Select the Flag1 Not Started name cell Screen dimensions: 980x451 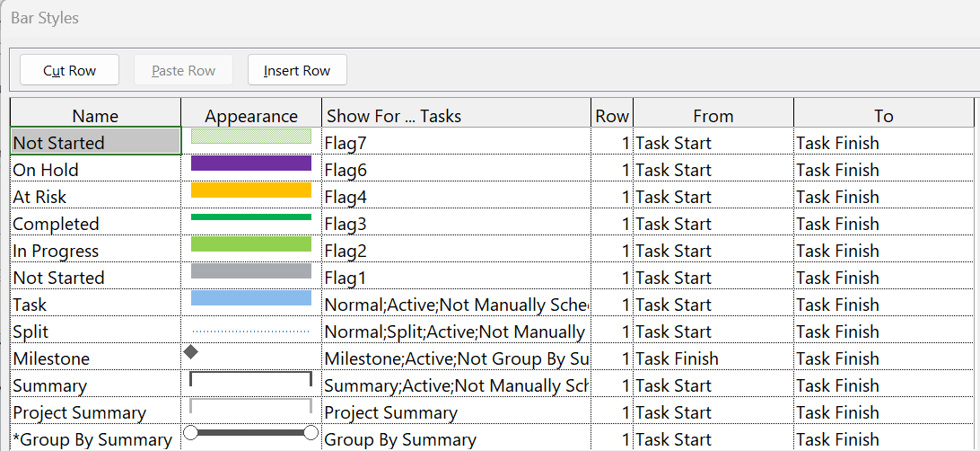click(x=96, y=277)
